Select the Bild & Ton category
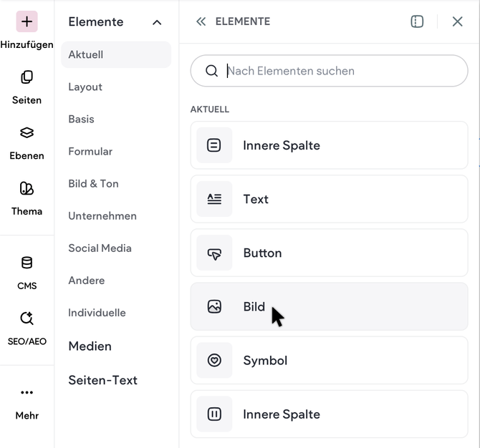 (93, 183)
